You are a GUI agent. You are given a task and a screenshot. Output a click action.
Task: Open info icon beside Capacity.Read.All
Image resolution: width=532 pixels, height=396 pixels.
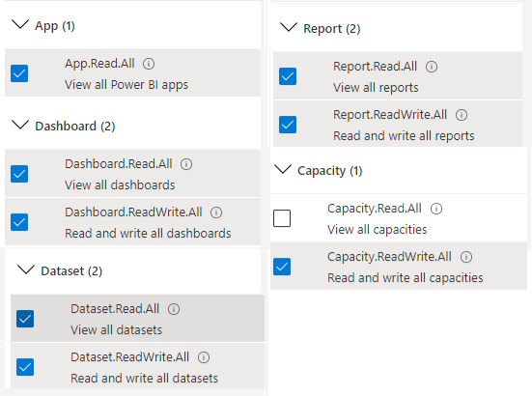436,209
